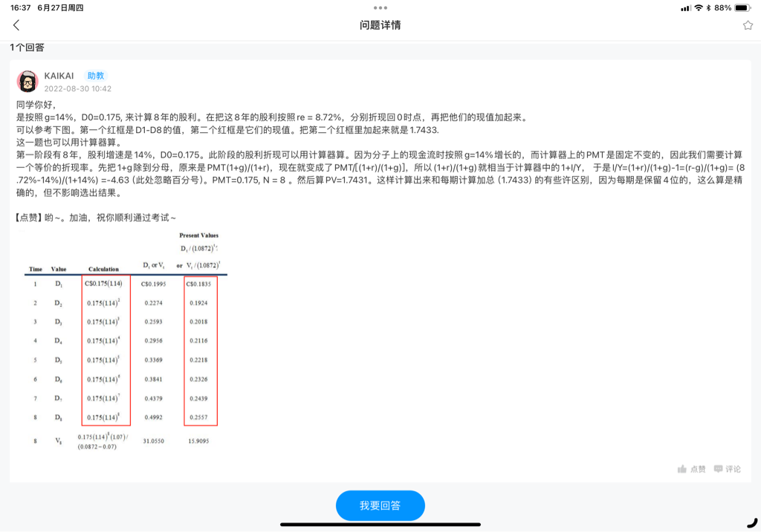Favorite this question with the star
Viewport: 761px width, 532px height.
tap(748, 25)
